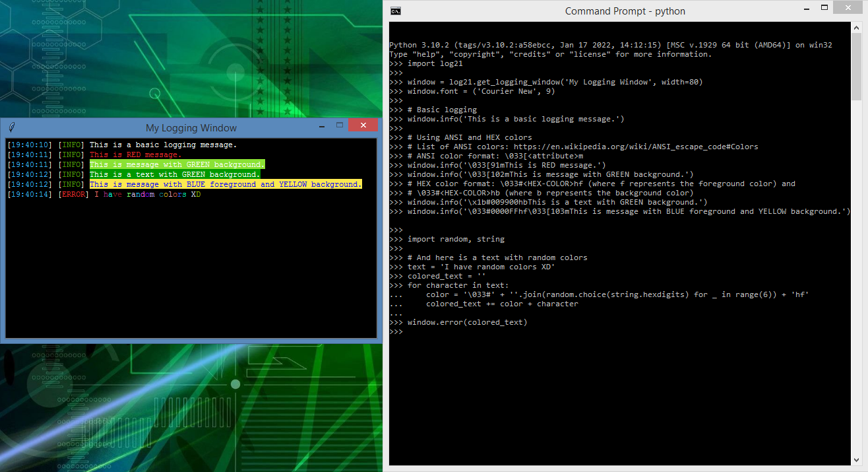This screenshot has width=868, height=472.
Task: Click the 'My Logging Window' title bar text
Action: (191, 128)
